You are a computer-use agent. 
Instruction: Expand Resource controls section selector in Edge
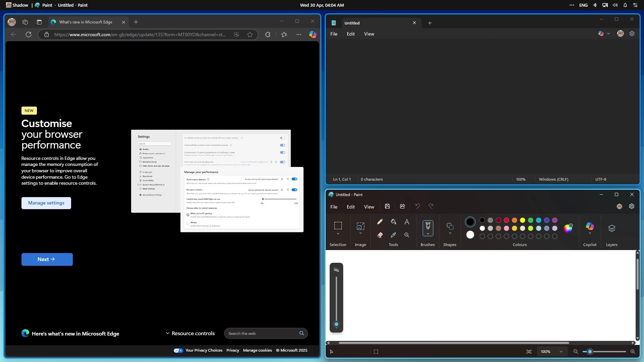click(190, 334)
